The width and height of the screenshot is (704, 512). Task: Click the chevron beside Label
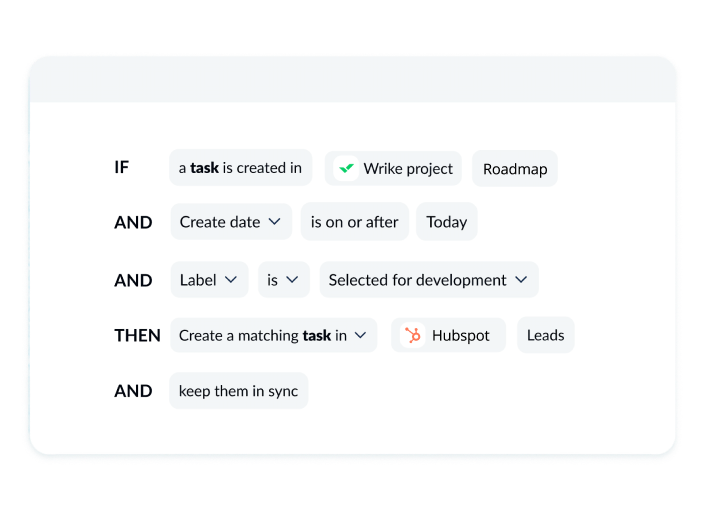coord(231,279)
